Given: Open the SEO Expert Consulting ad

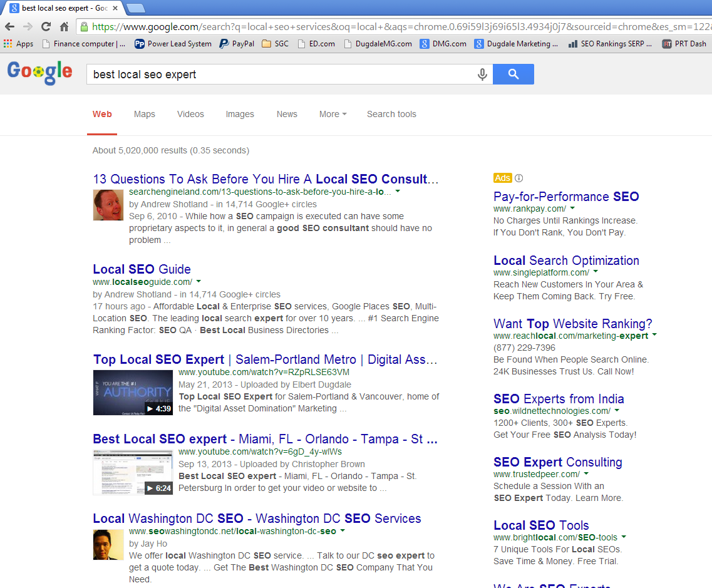Looking at the screenshot, I should (x=557, y=462).
